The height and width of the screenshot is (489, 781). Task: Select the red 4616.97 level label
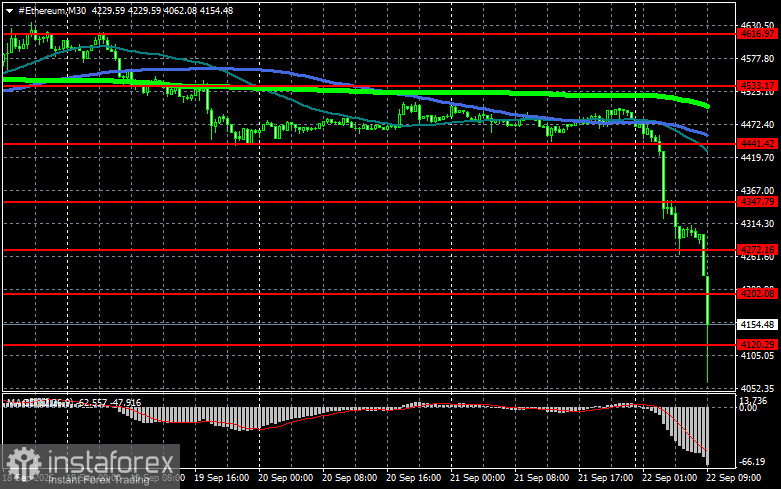point(757,34)
